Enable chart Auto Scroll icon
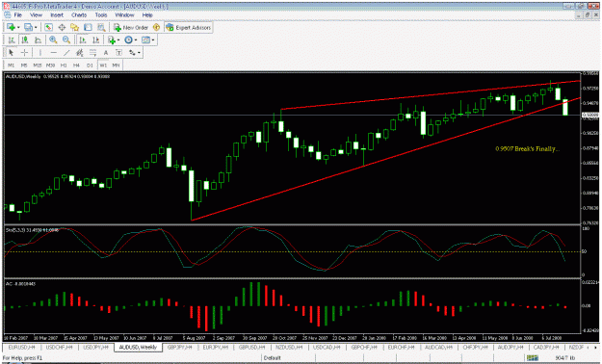Screen dimensions: 602x364 (x=82, y=39)
